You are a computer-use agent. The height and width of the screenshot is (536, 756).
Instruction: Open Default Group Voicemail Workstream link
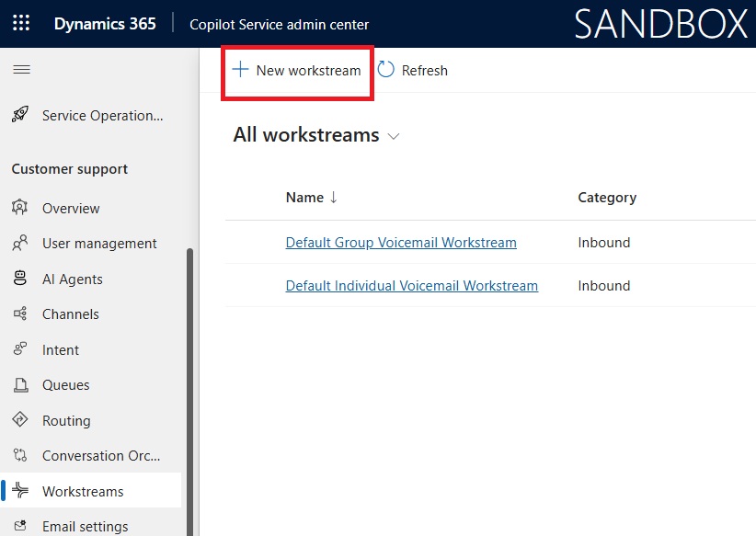(x=401, y=242)
